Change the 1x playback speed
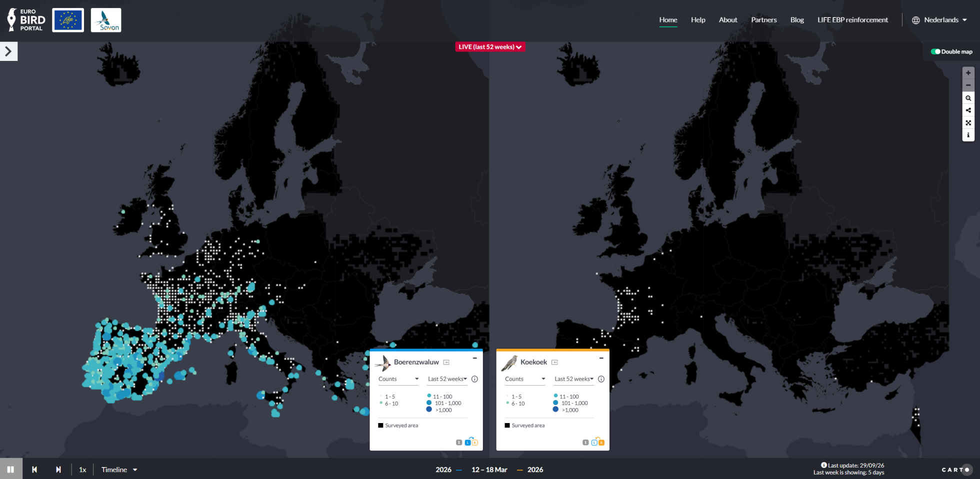The image size is (980, 479). [82, 470]
